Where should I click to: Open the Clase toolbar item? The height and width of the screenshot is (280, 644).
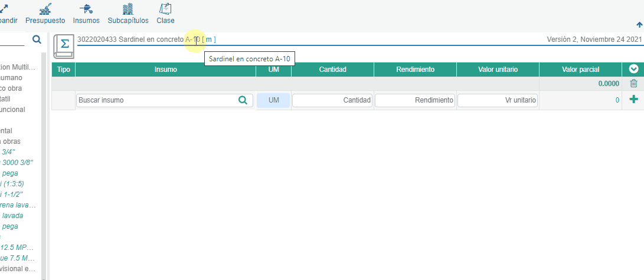coord(165,13)
